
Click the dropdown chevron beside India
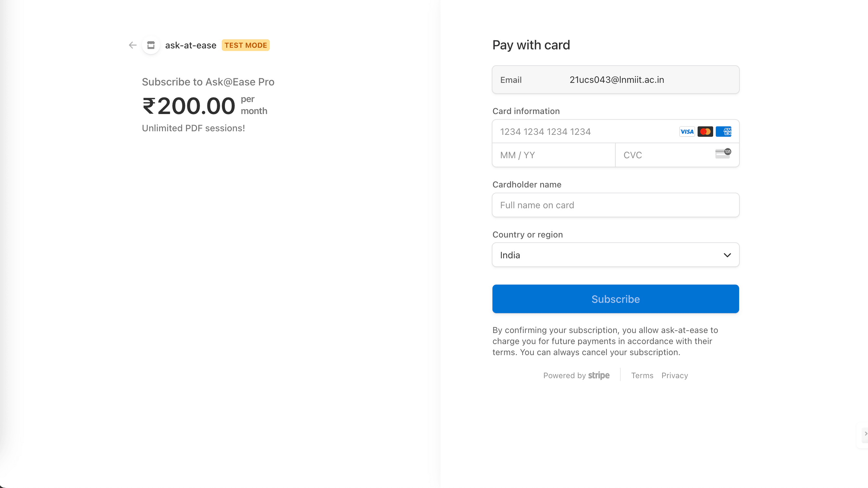point(727,255)
